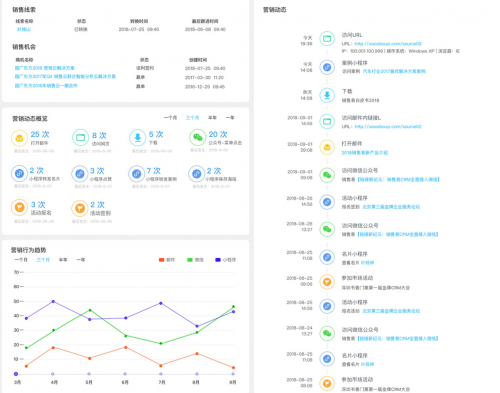500x393 pixels.
Task: Open the lead name link under 销售线索
Action: tap(24, 29)
